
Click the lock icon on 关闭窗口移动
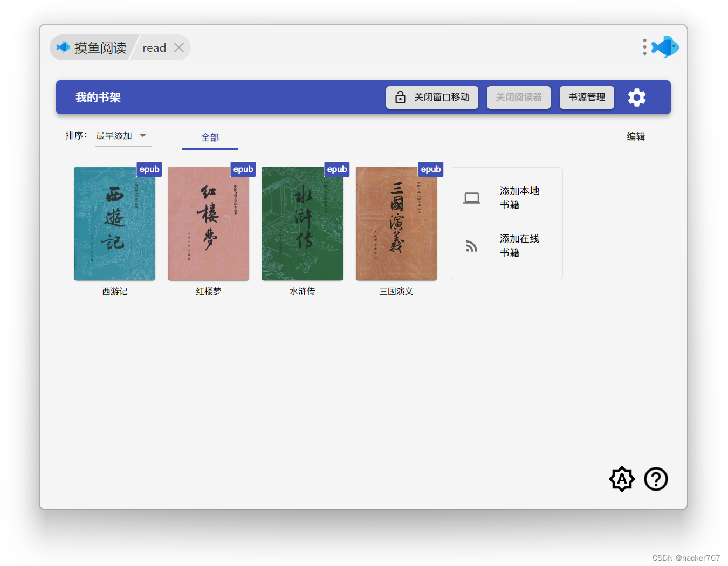tap(400, 98)
